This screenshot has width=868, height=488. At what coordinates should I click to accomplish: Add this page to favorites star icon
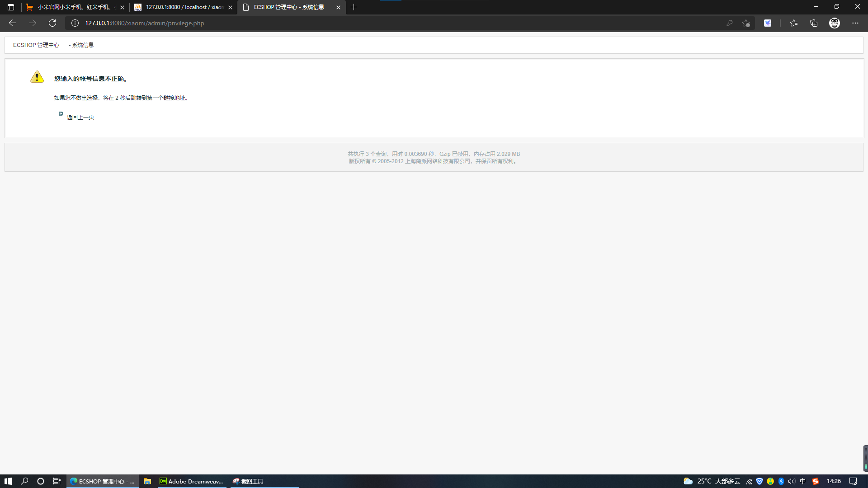click(x=746, y=23)
